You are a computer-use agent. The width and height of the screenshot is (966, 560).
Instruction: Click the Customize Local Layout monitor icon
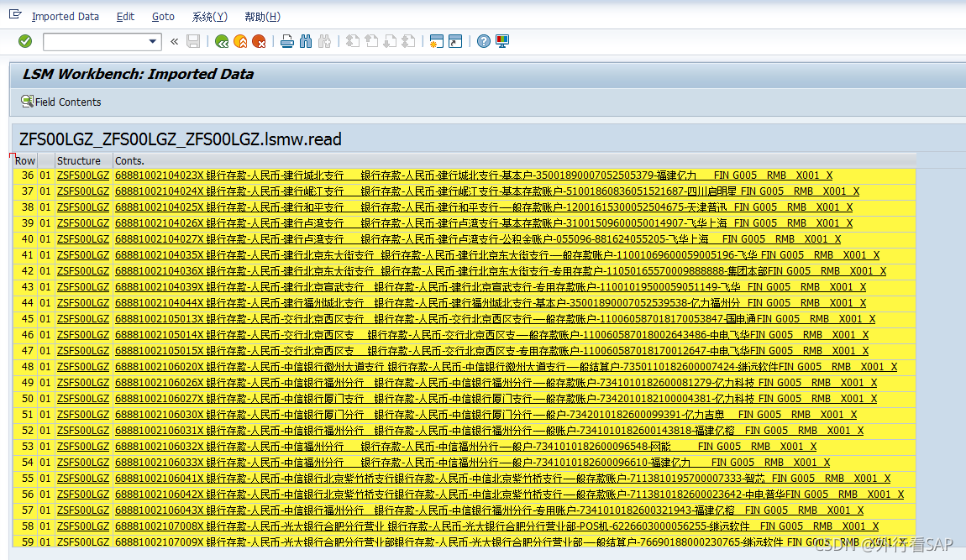pos(502,41)
